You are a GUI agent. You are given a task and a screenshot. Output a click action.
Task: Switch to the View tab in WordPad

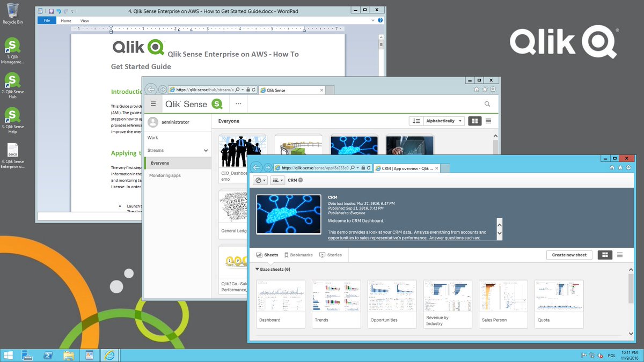(84, 20)
